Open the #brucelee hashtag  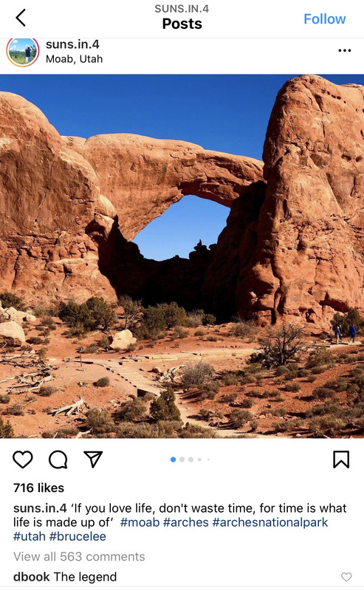[78, 536]
